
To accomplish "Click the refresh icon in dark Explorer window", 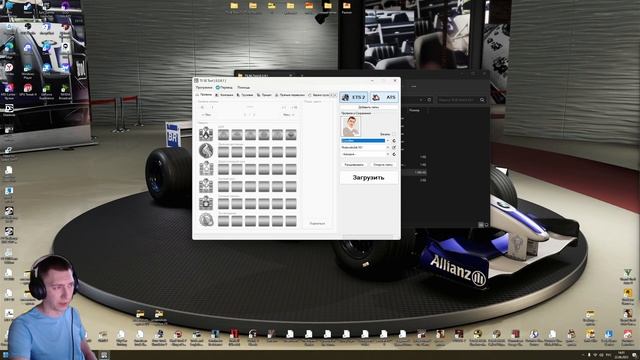I will [x=429, y=100].
